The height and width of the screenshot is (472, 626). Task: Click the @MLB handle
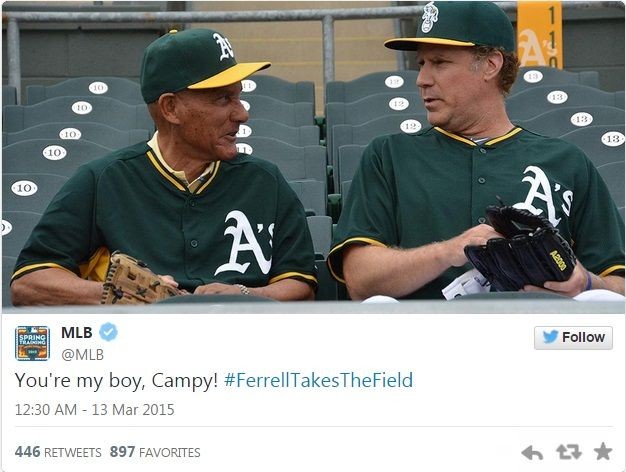[82, 354]
